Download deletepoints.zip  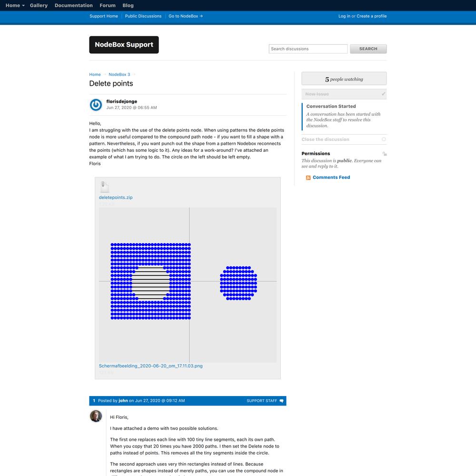tap(116, 198)
